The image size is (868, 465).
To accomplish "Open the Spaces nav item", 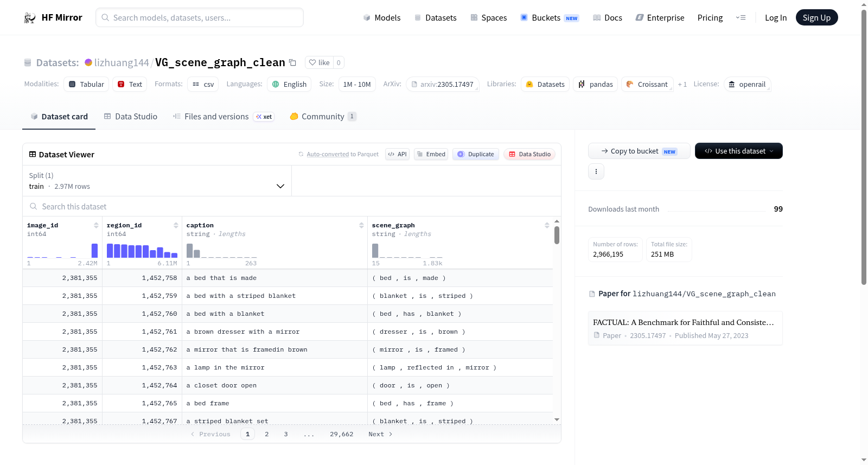I will click(488, 18).
